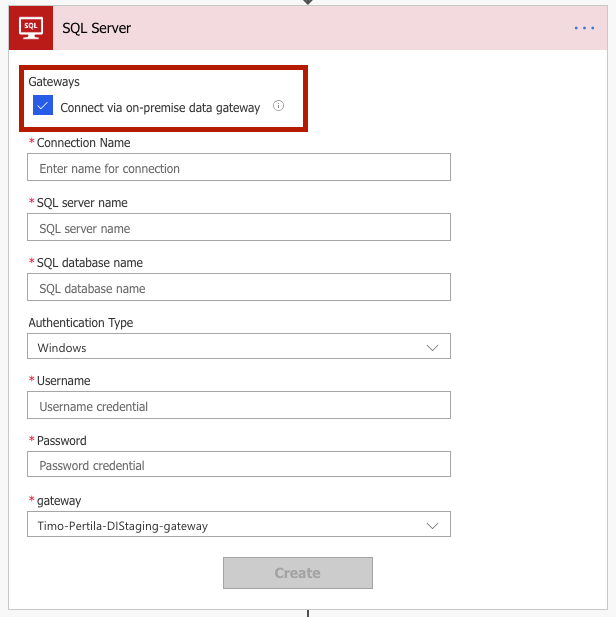Click the SQL Server title text

96,28
